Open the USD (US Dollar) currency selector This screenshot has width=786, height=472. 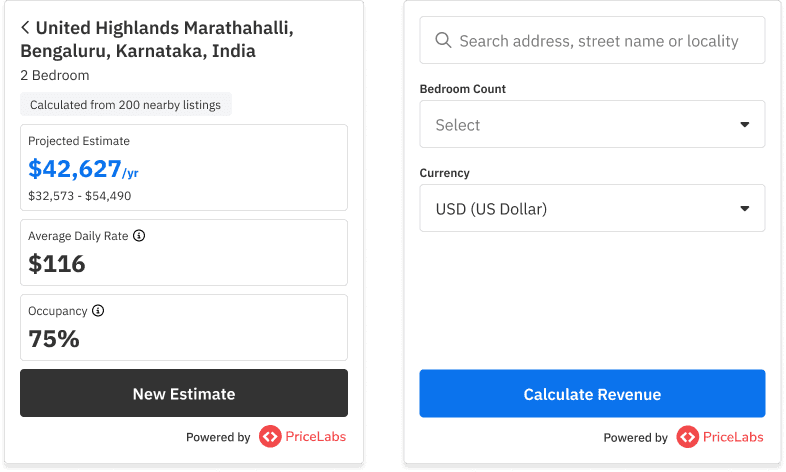click(x=580, y=209)
